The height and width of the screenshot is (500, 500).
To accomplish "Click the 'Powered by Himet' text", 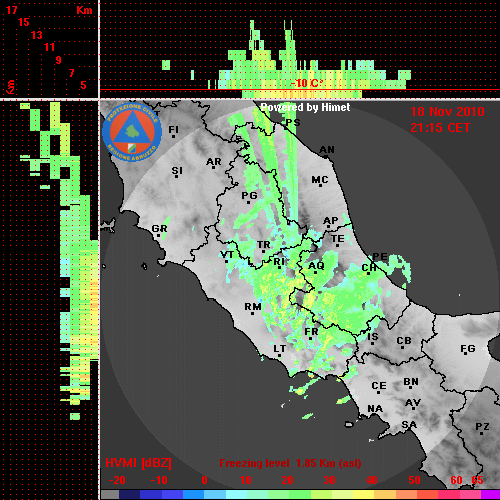I will coord(305,107).
